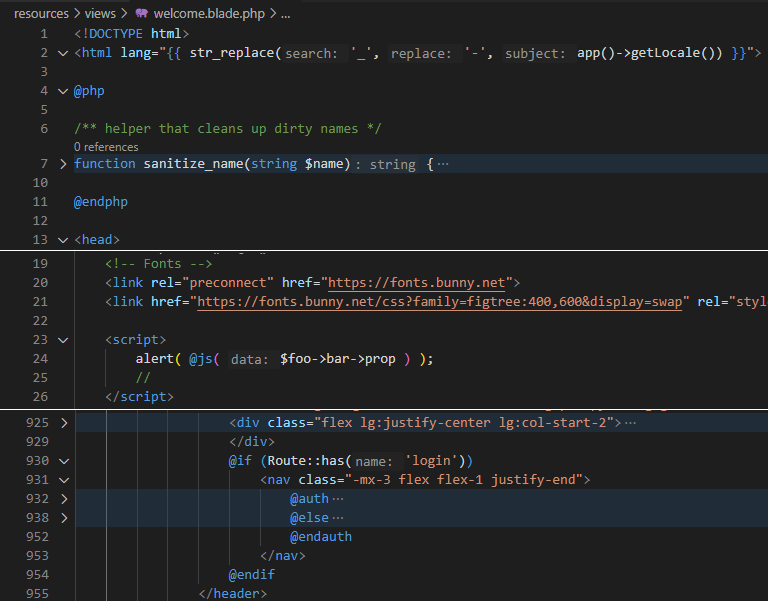Collapse the head tag on line 13
This screenshot has height=601, width=768.
pyautogui.click(x=63, y=240)
